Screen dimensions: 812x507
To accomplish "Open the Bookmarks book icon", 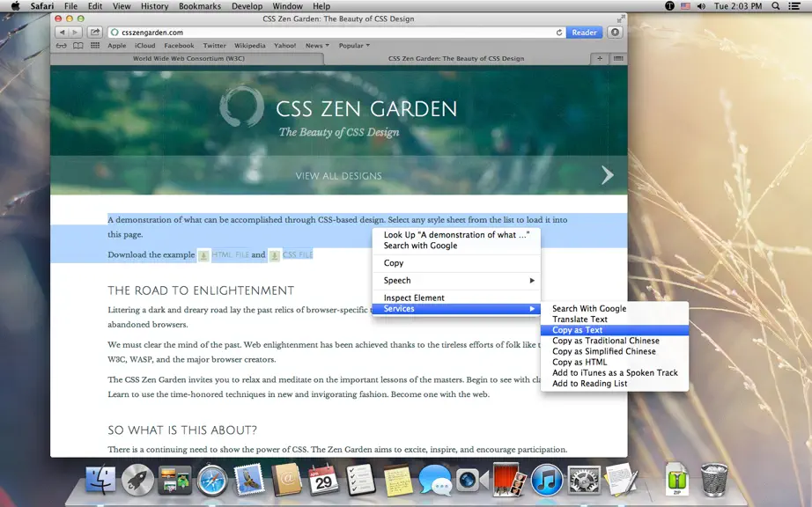I will [x=78, y=46].
